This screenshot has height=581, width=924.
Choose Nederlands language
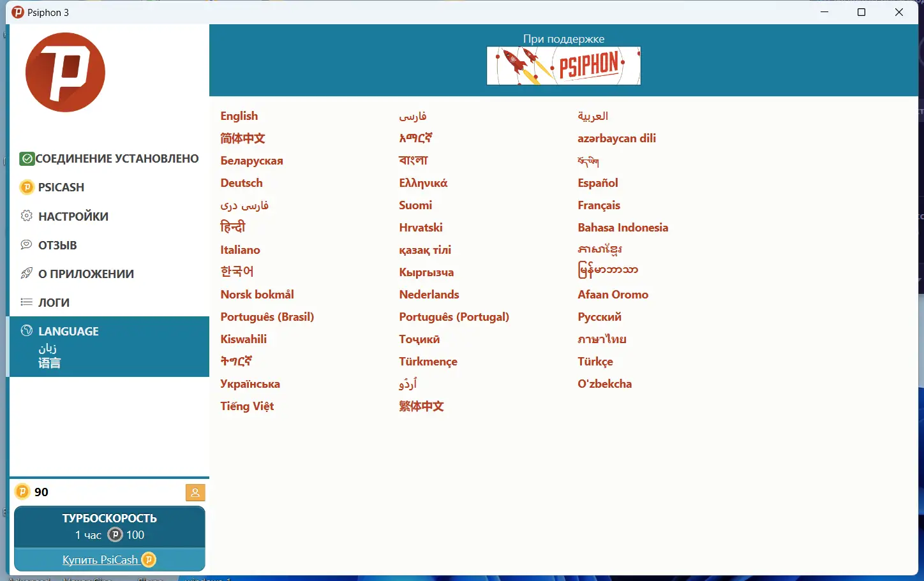pos(429,295)
